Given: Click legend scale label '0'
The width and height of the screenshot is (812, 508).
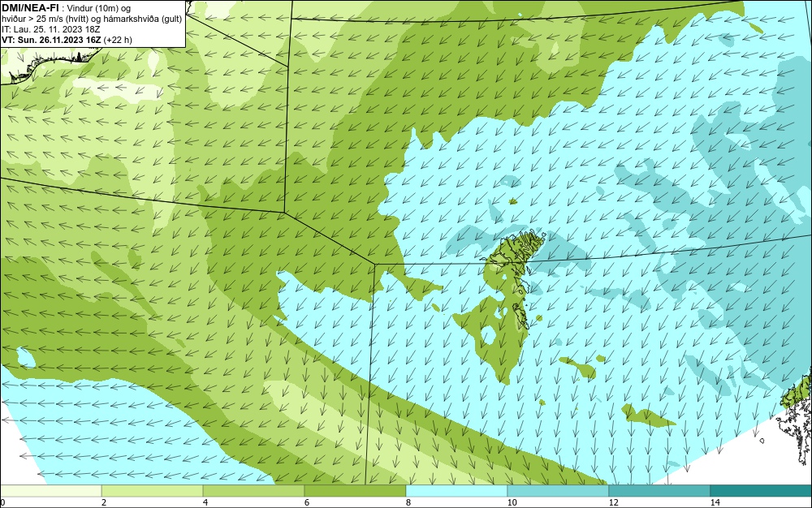Looking at the screenshot, I should (x=2, y=502).
